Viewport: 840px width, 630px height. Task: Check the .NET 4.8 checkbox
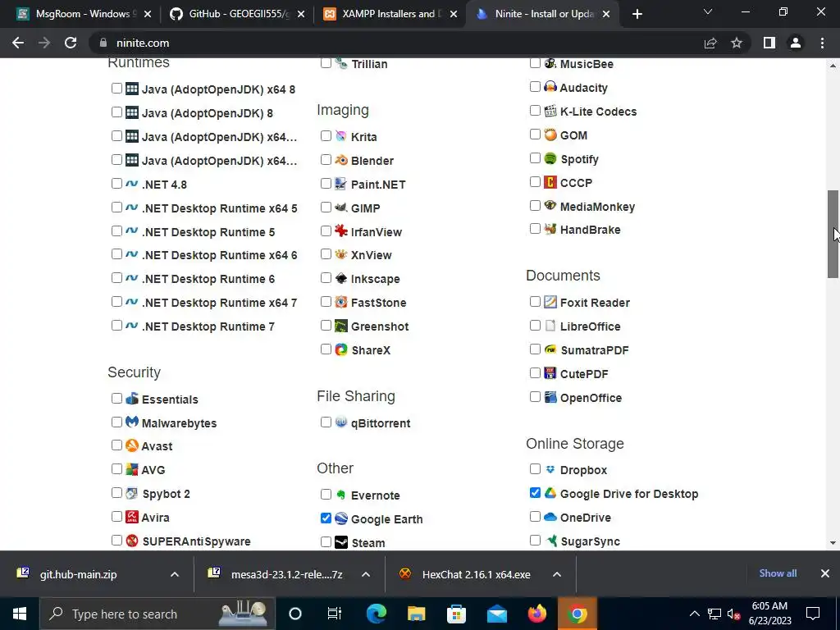coord(116,184)
